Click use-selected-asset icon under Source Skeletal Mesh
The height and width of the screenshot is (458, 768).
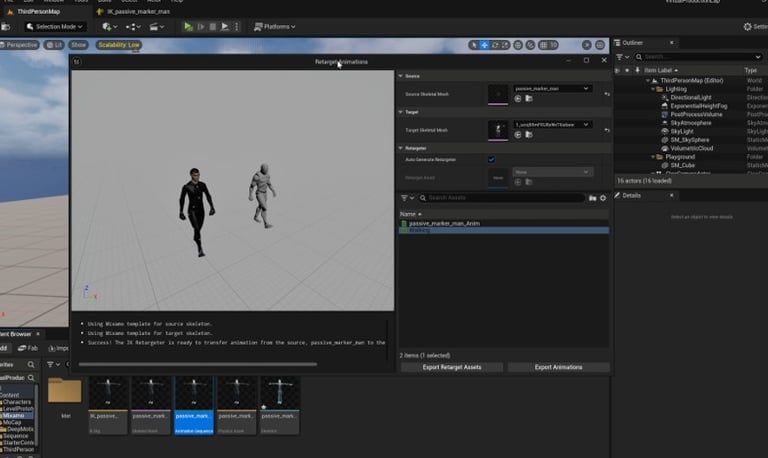[518, 98]
